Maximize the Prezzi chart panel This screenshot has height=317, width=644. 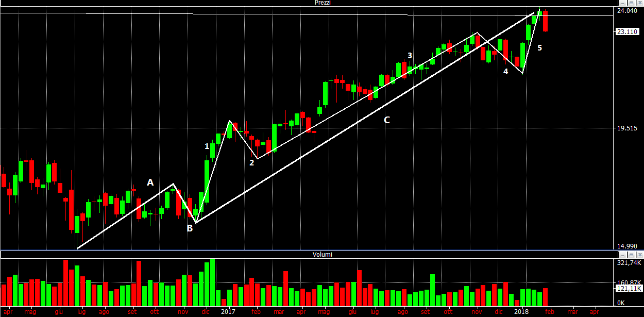(631, 3)
